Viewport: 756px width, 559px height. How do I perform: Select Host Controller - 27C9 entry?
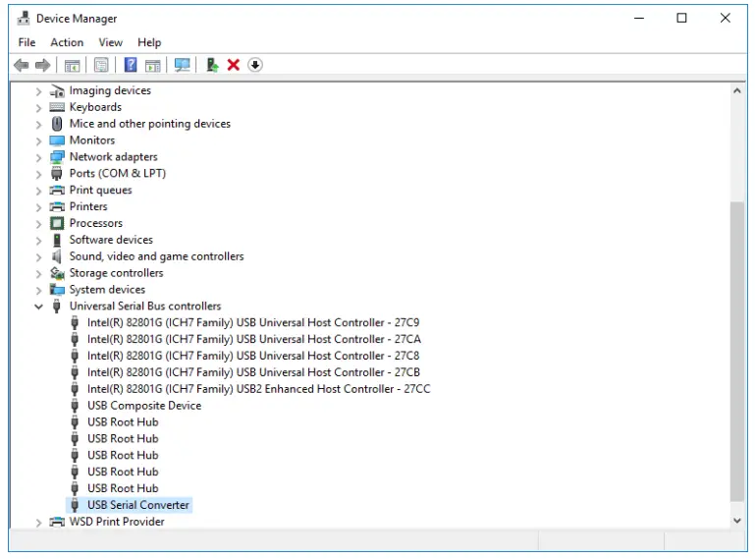tap(253, 322)
